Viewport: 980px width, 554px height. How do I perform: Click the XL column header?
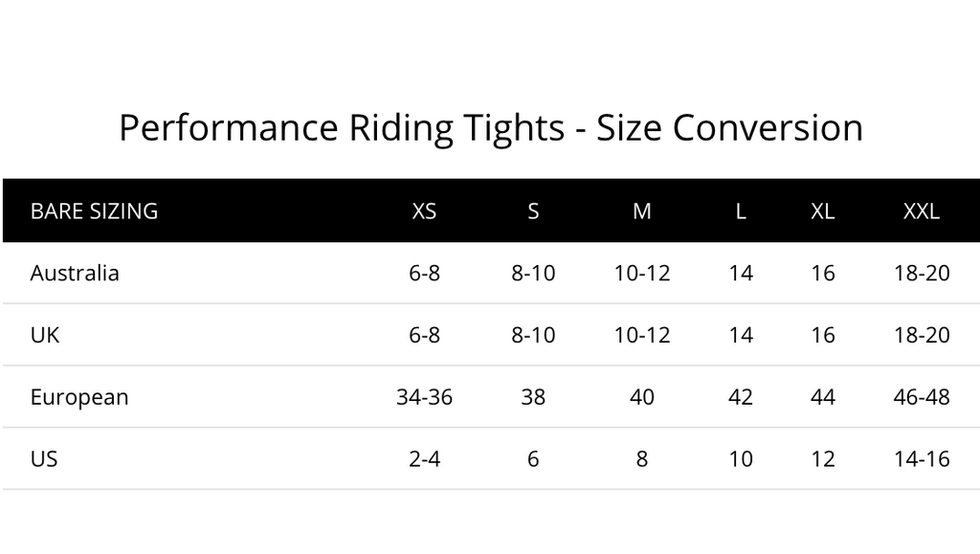(822, 211)
